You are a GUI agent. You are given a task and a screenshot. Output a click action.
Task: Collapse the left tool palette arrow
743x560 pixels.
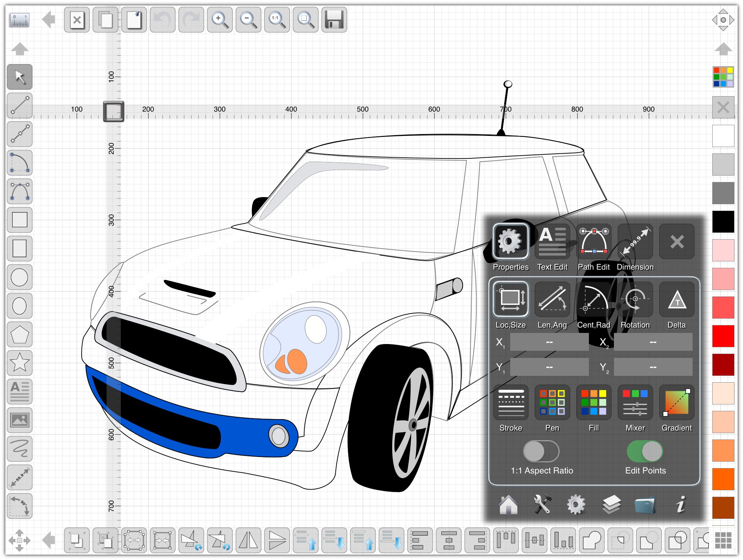point(19,49)
